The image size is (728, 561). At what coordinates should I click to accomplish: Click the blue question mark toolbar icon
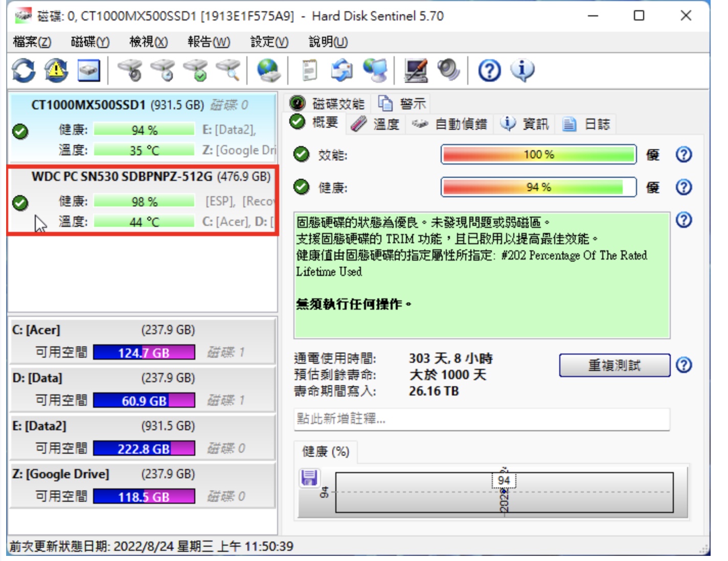pos(489,71)
